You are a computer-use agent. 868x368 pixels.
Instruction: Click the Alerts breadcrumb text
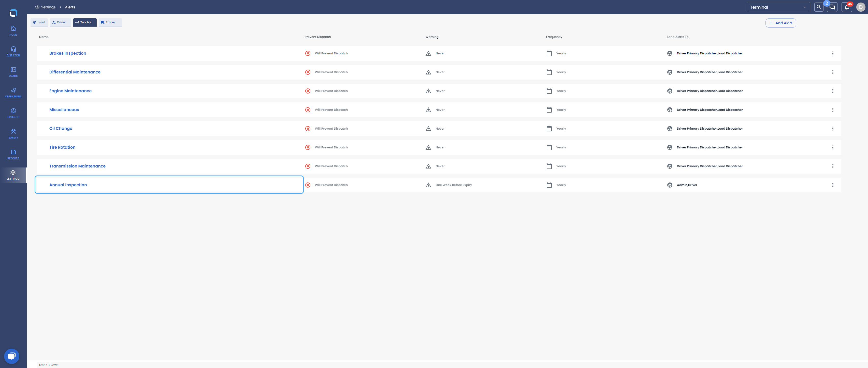tap(70, 7)
